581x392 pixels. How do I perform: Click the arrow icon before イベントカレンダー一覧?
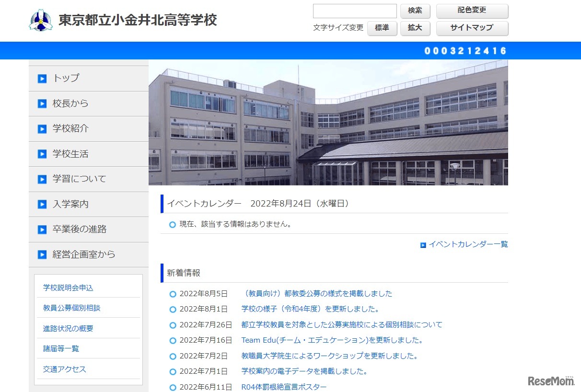pos(421,244)
